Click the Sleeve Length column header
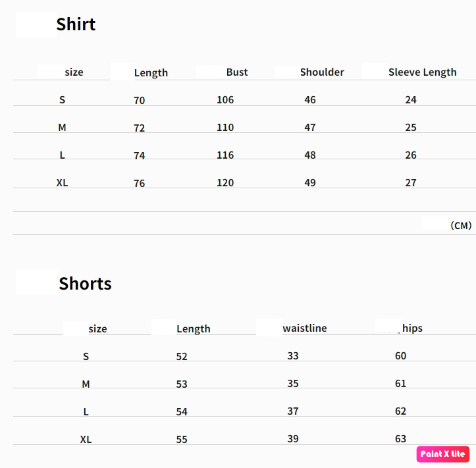 (x=422, y=72)
